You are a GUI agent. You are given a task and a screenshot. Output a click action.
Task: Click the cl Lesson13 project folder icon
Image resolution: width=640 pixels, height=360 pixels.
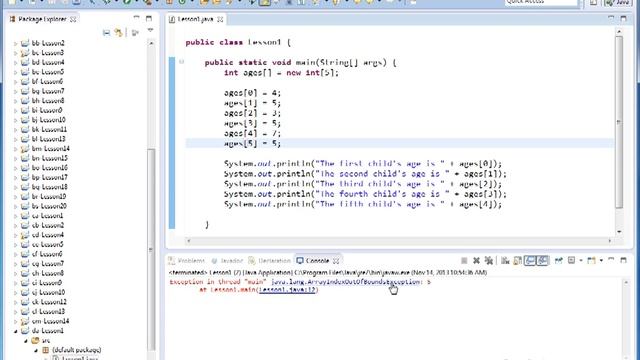point(25,311)
